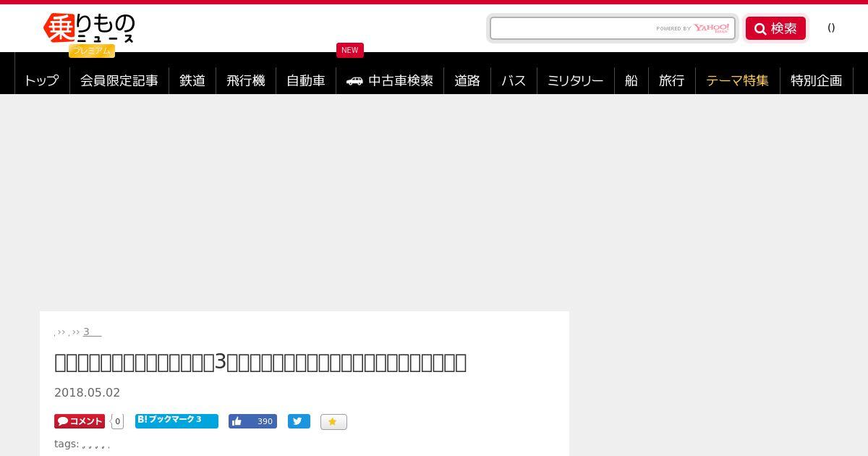868x456 pixels.
Task: Go to the 鉄道 section
Action: click(192, 80)
